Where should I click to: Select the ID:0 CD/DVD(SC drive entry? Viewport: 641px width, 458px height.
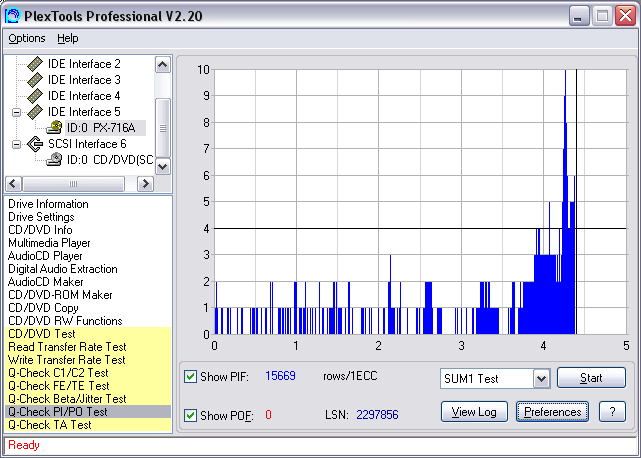[110, 159]
